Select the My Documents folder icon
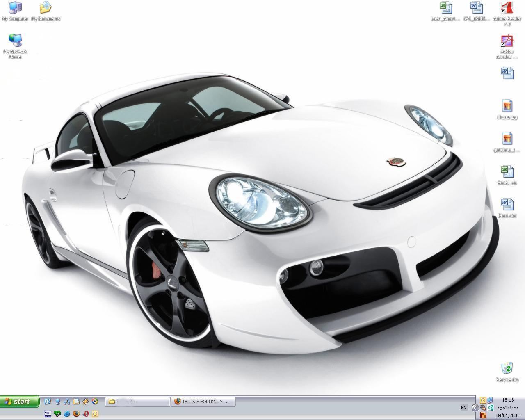The image size is (525, 420). 46,8
